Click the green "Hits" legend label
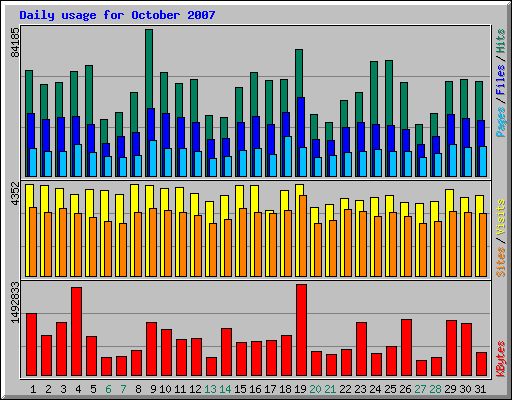Viewport: 512px width, 400px height. click(500, 41)
